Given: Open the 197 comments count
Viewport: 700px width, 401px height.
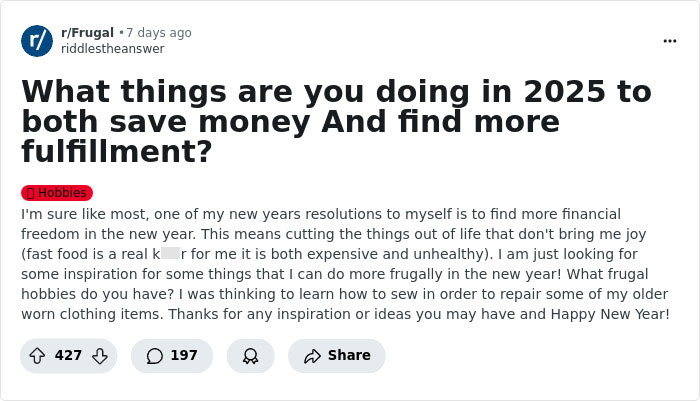Looking at the screenshot, I should 184,355.
